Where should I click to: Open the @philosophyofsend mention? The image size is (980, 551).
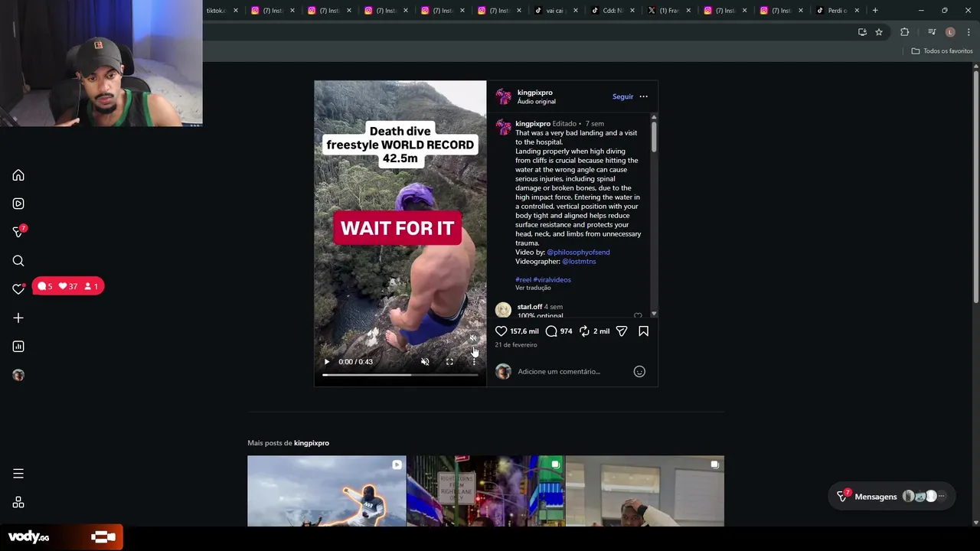(578, 253)
